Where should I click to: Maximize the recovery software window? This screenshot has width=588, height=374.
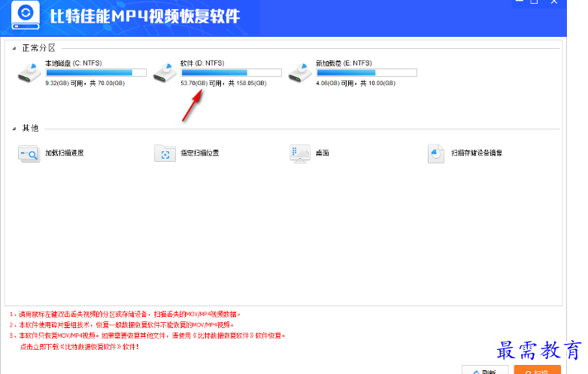[x=534, y=2]
